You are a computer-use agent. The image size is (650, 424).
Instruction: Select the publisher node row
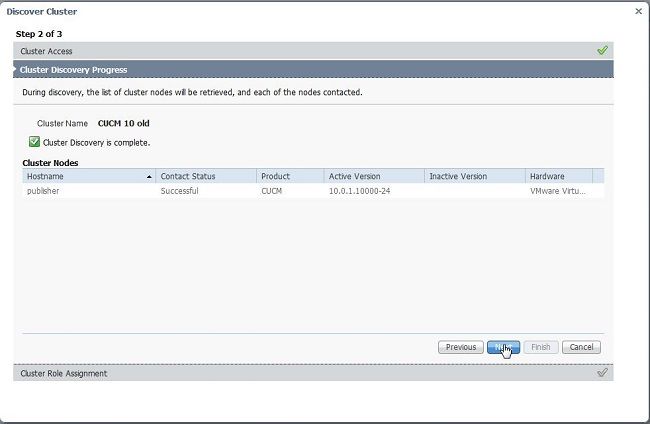44,190
